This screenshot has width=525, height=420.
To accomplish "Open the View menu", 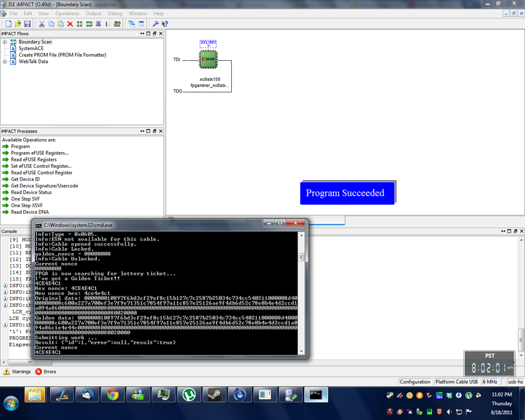I will 44,13.
